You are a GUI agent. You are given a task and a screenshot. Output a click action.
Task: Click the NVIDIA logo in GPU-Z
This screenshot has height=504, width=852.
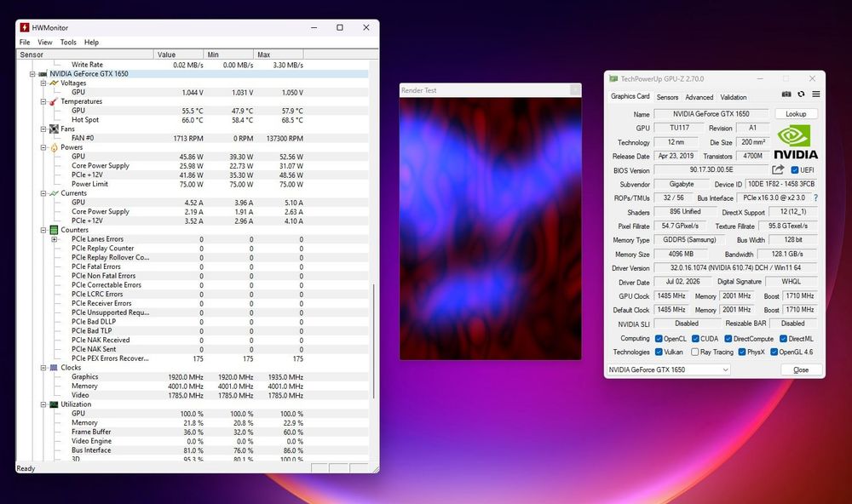click(796, 141)
